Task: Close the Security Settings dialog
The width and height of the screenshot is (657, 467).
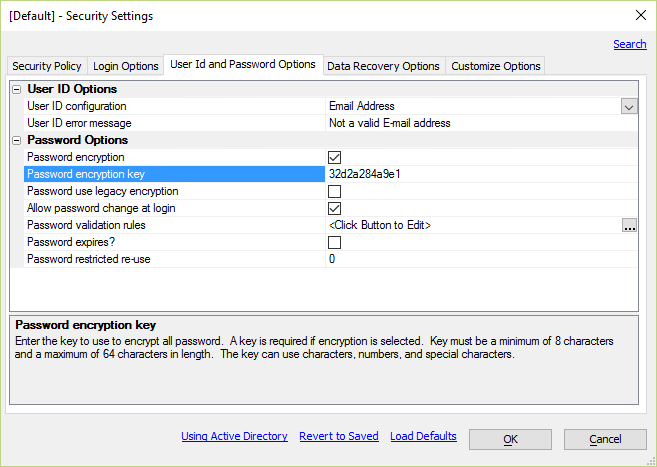Action: pyautogui.click(x=641, y=15)
